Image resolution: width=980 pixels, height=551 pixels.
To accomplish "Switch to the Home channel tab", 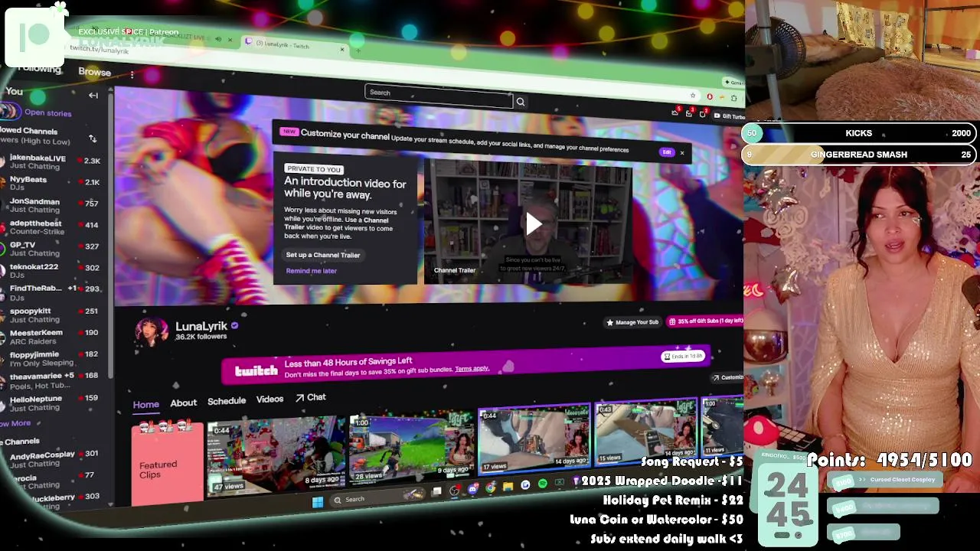I will click(145, 404).
